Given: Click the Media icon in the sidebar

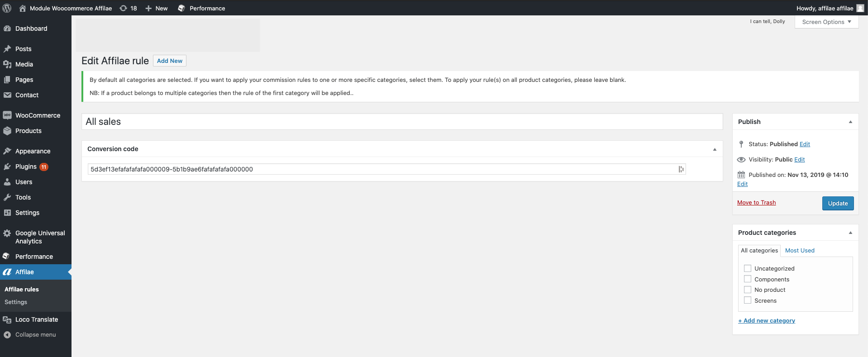Looking at the screenshot, I should (7, 64).
